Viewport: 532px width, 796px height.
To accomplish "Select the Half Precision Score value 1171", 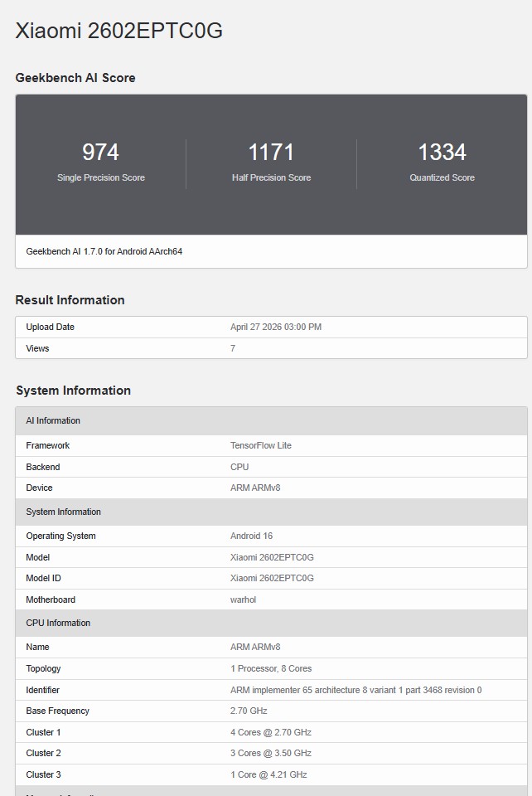I will tap(271, 153).
